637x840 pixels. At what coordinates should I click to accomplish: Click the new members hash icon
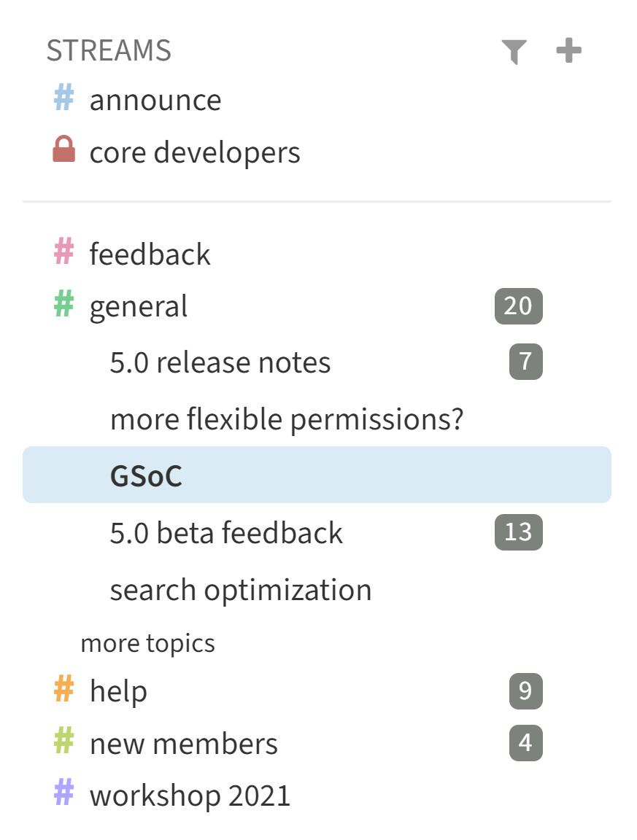tap(64, 742)
